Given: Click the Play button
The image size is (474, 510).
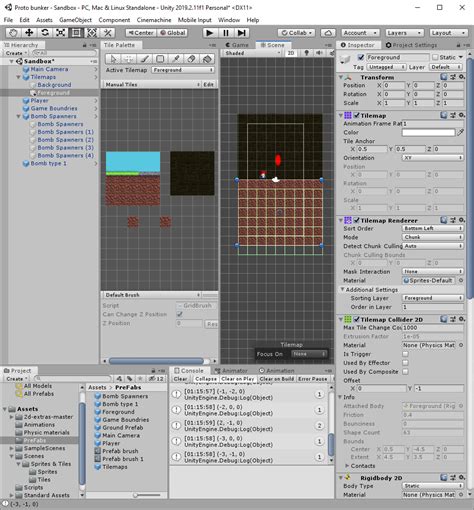Looking at the screenshot, I should (x=210, y=33).
